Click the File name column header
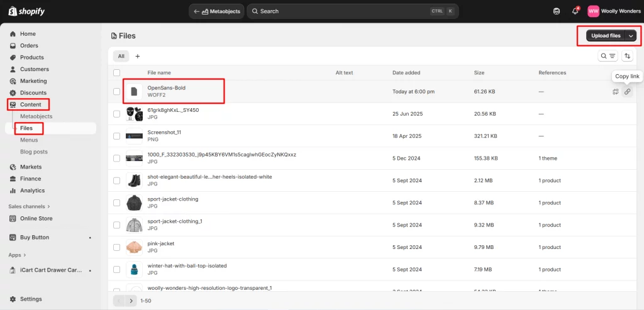 [159, 73]
